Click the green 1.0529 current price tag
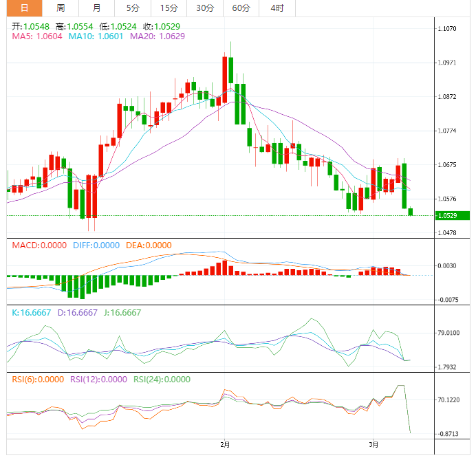The width and height of the screenshot is (476, 460). click(452, 216)
